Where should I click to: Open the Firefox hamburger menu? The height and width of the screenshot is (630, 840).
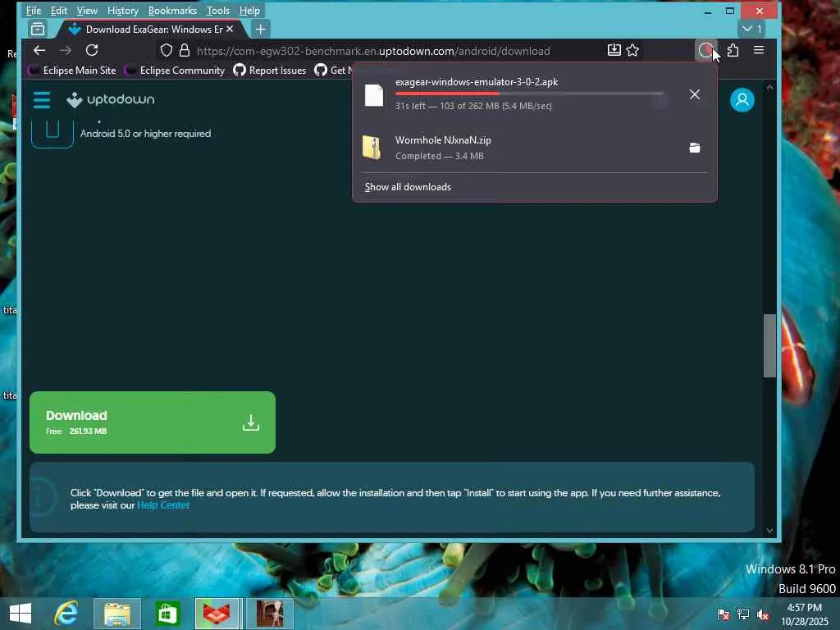click(x=759, y=50)
